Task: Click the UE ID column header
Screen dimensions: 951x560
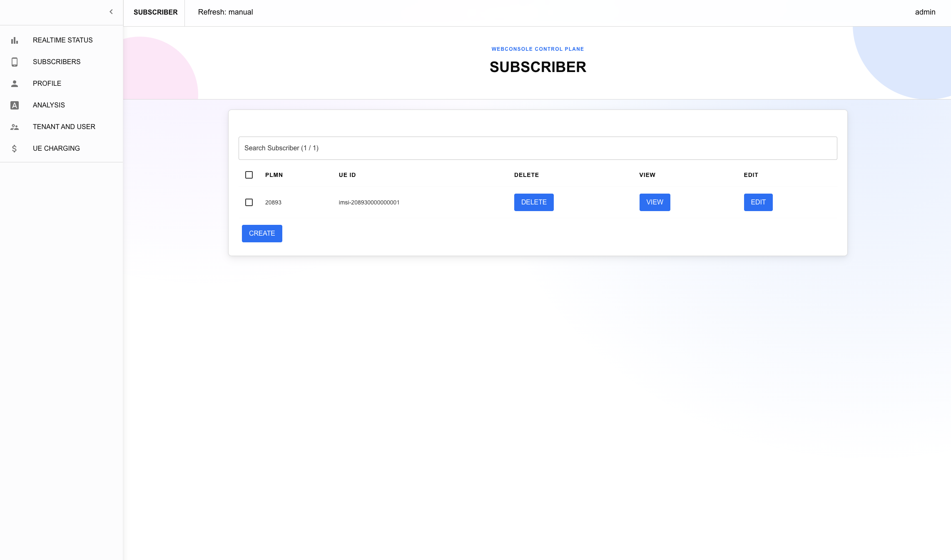Action: [x=347, y=175]
